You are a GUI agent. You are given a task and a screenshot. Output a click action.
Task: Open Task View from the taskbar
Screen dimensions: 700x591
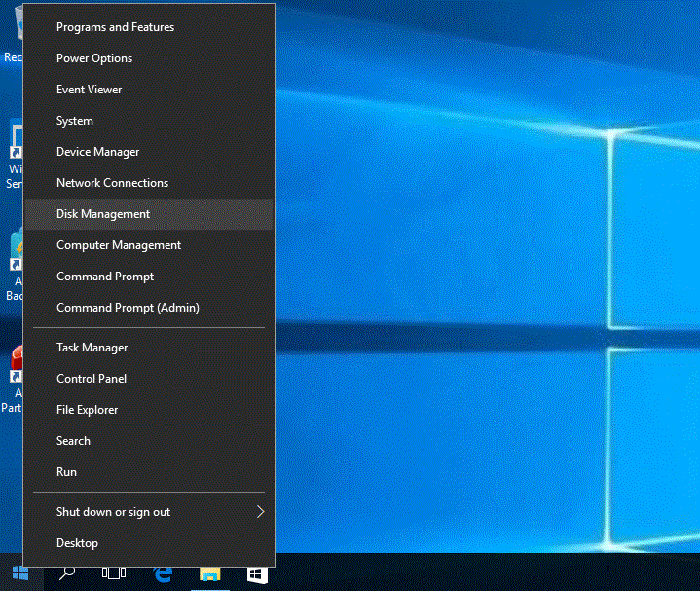point(115,574)
